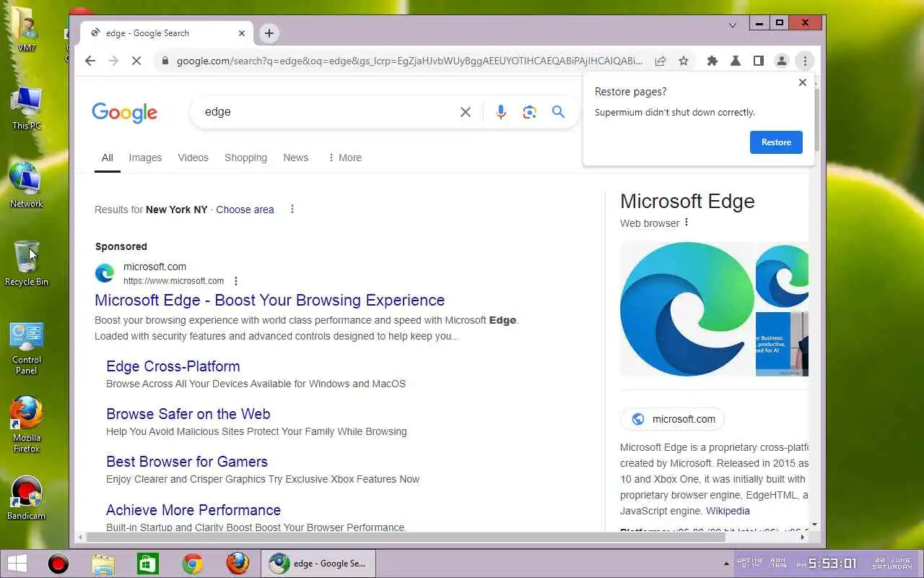924x578 pixels.
Task: Click the Choose area link
Action: coord(245,210)
